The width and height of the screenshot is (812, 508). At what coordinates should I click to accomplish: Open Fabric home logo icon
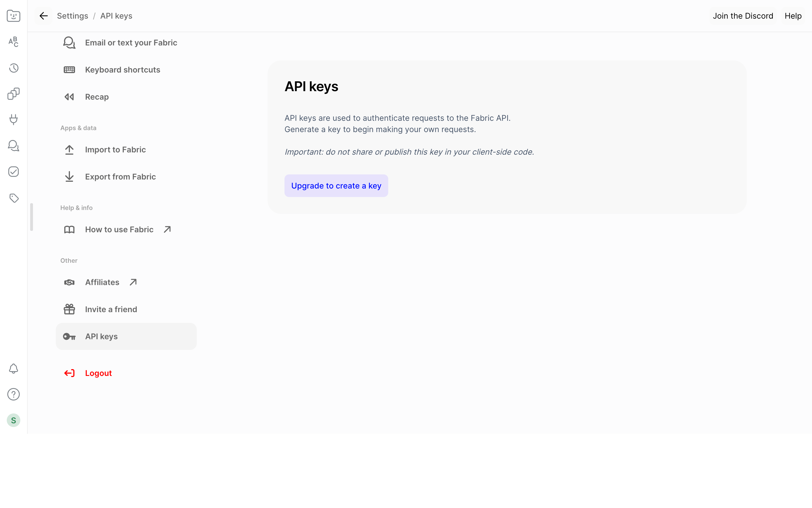14,16
